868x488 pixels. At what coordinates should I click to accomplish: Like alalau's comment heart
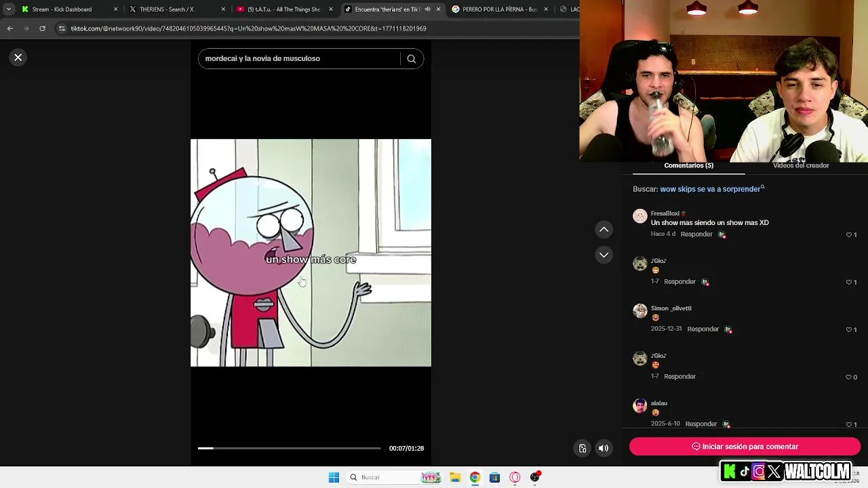click(x=848, y=425)
